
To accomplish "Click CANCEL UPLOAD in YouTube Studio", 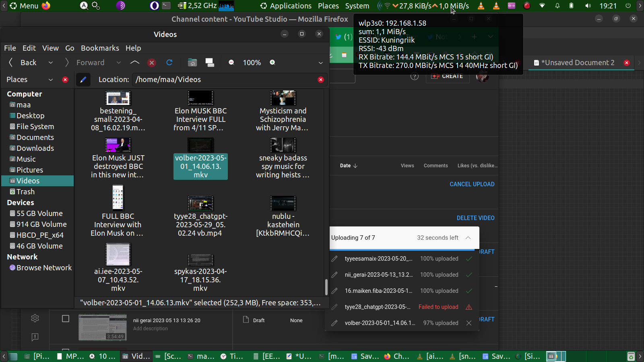I will coord(472,184).
